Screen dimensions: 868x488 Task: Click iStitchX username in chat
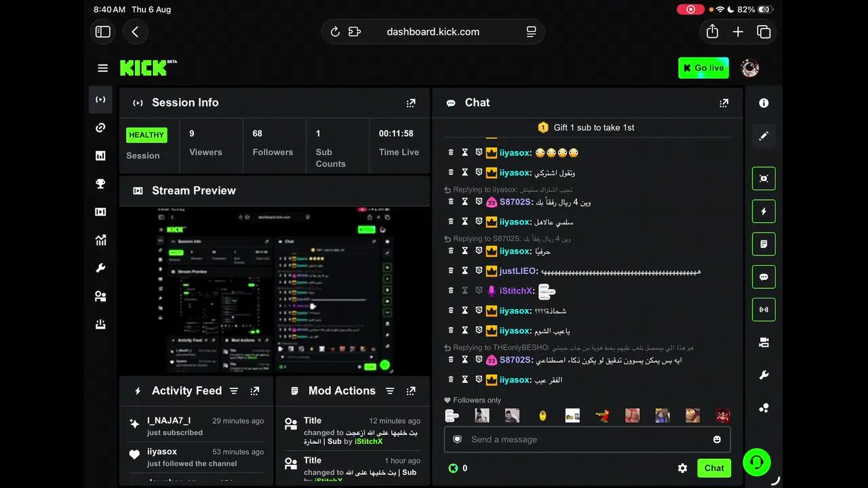pyautogui.click(x=517, y=291)
